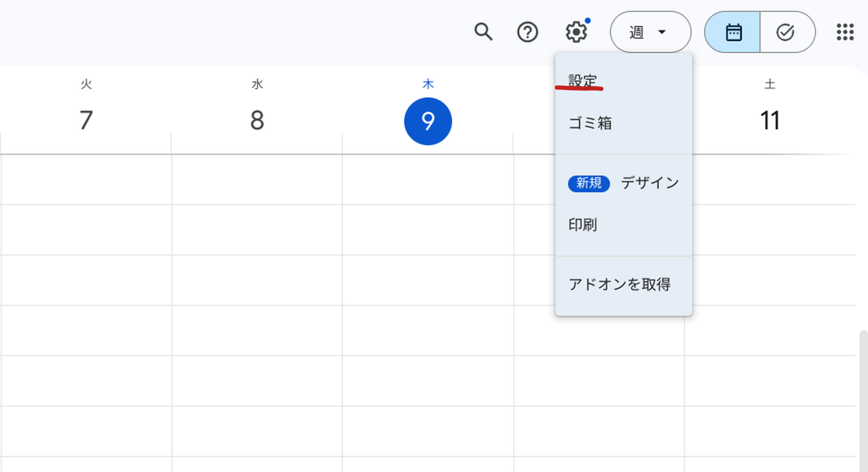Open ゴミ箱 from the menu

pos(590,123)
